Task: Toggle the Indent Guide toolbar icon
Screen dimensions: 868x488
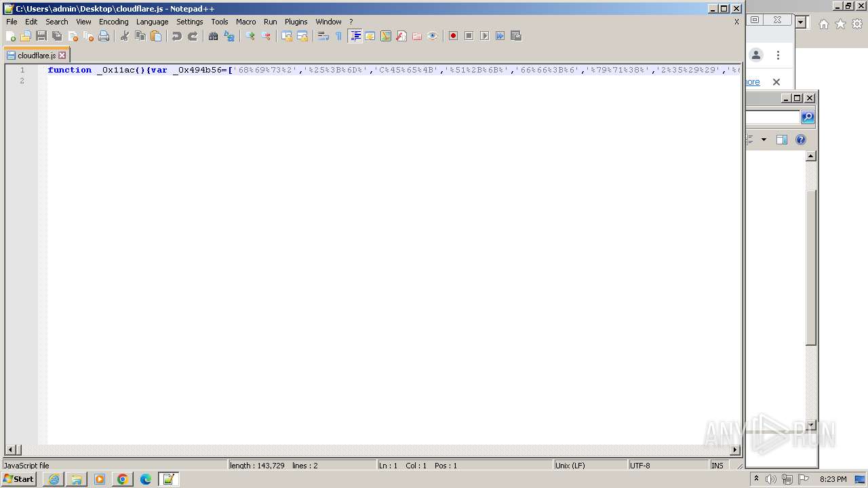Action: (x=355, y=36)
